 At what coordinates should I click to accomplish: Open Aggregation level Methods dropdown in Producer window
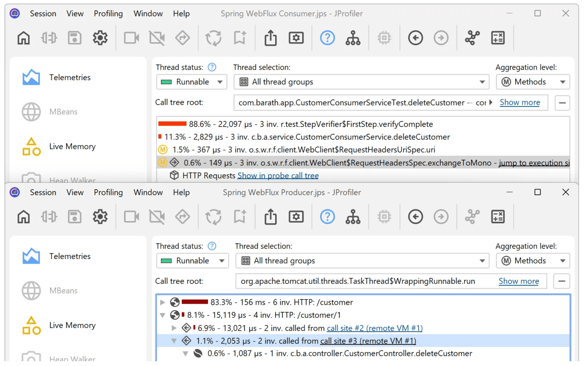[533, 261]
